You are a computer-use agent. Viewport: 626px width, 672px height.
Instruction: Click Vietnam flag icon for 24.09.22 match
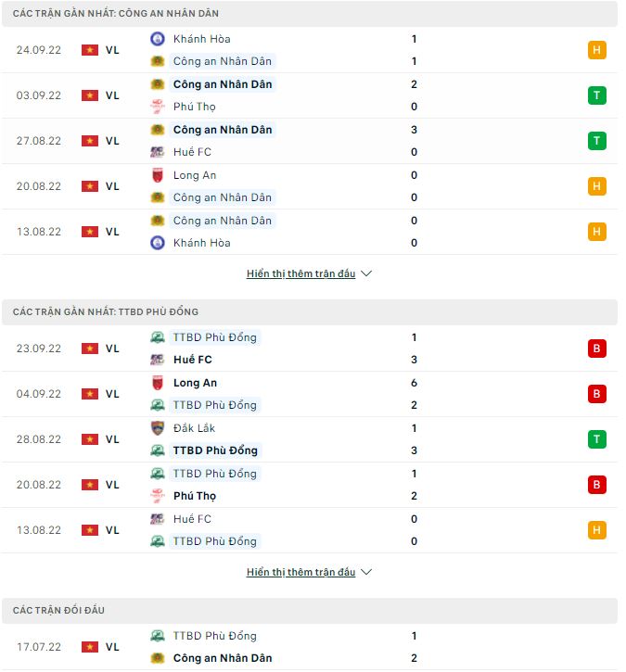90,50
